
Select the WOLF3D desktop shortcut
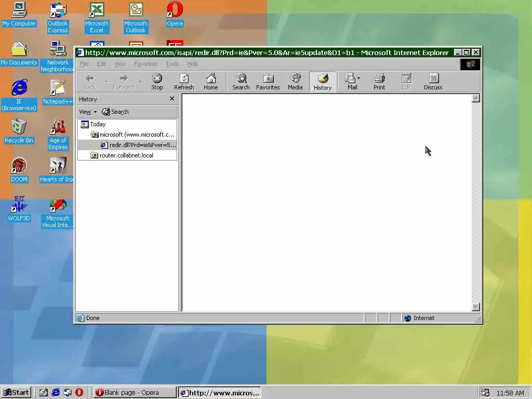(x=19, y=209)
